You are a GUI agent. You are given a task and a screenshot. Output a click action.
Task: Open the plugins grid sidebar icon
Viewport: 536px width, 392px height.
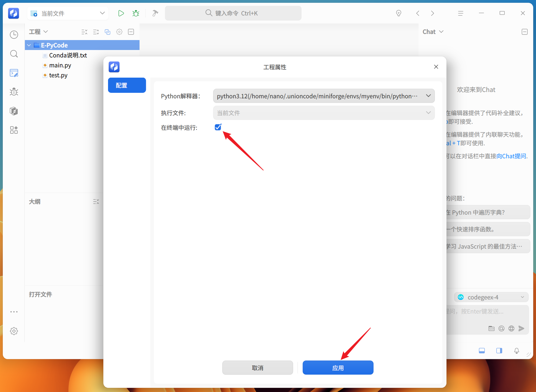[x=14, y=130]
